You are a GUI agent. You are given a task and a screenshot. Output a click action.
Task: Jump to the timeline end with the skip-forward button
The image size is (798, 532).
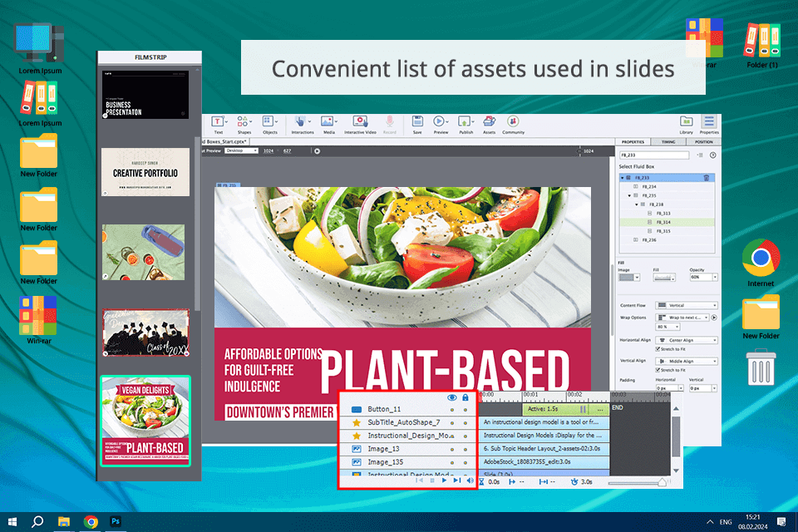(x=457, y=480)
